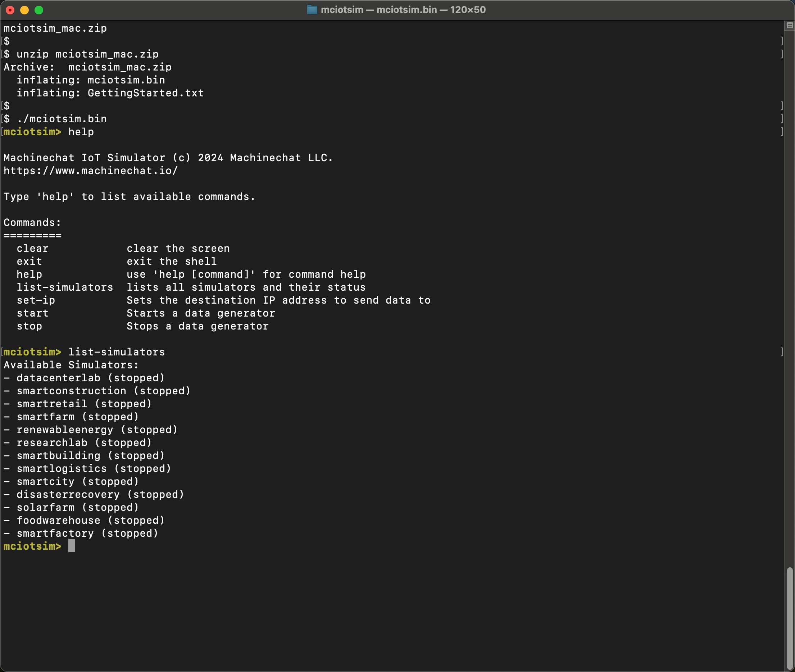The height and width of the screenshot is (672, 795).
Task: Click the 'smartconstruction (stopped)' row
Action: (97, 391)
